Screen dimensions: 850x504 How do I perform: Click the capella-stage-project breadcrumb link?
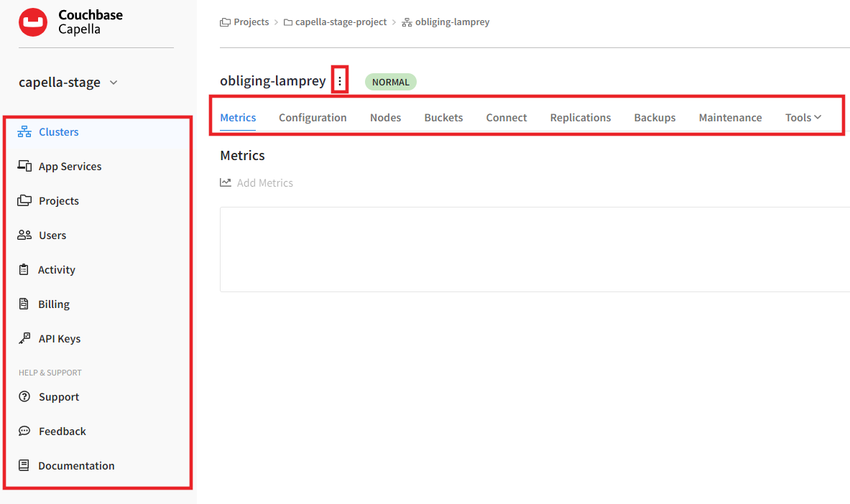tap(341, 22)
